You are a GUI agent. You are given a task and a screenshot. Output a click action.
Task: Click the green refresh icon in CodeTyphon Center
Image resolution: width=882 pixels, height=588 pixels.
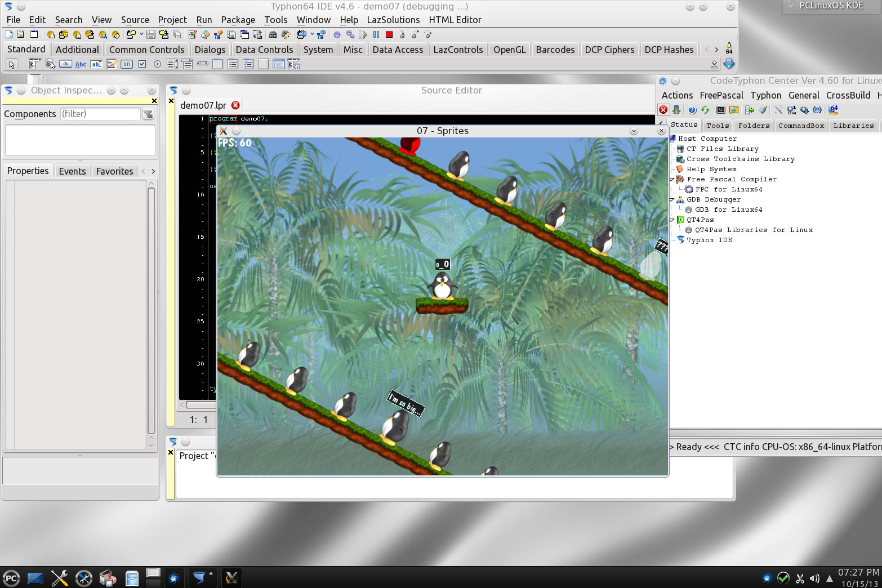pyautogui.click(x=705, y=110)
